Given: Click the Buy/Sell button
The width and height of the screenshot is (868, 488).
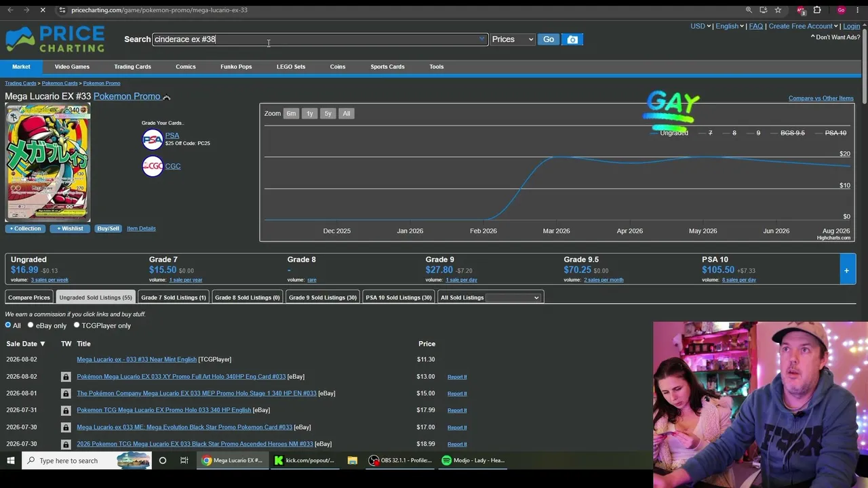Looking at the screenshot, I should point(108,228).
